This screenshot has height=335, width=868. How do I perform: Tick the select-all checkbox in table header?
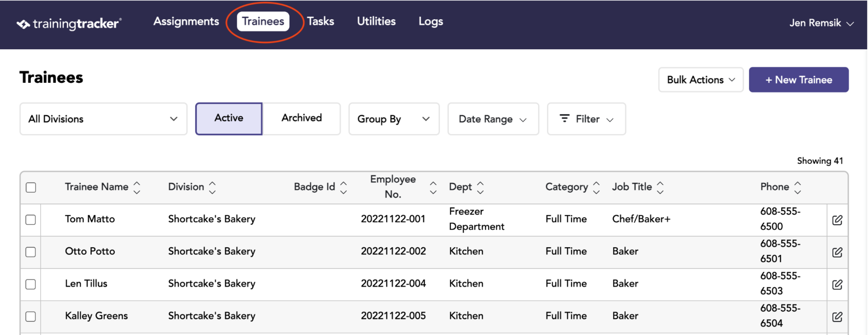coord(31,187)
